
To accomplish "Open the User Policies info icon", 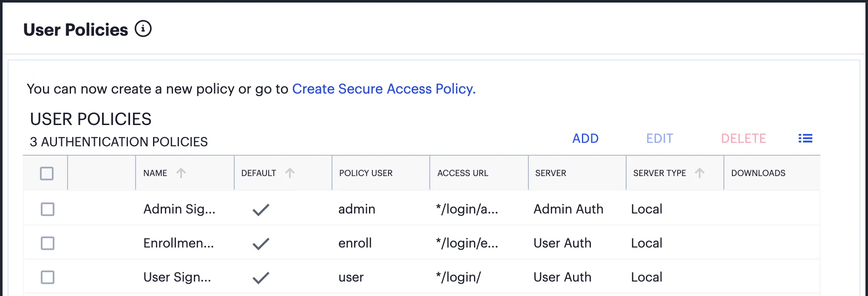I will (143, 29).
